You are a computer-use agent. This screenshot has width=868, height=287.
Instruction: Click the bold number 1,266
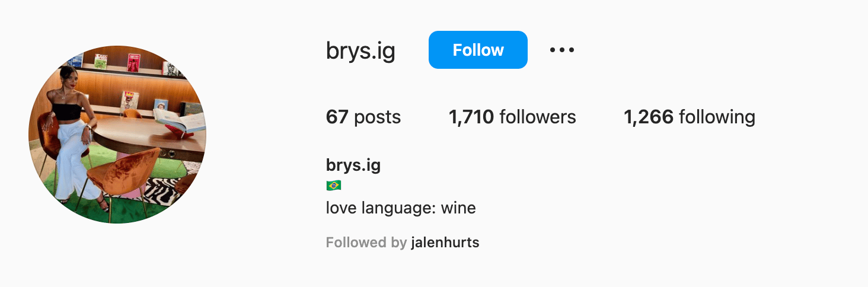click(649, 117)
